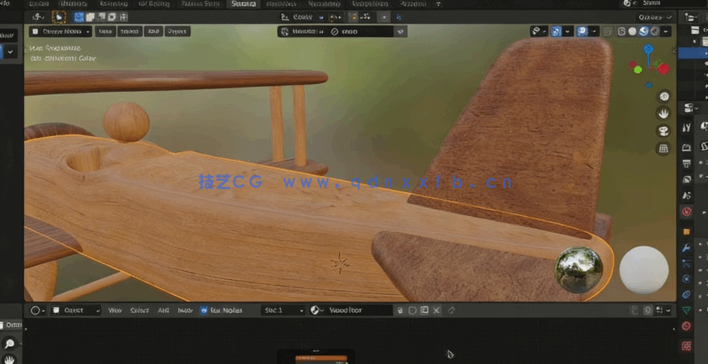Click the fake user shield icon for material

click(412, 310)
